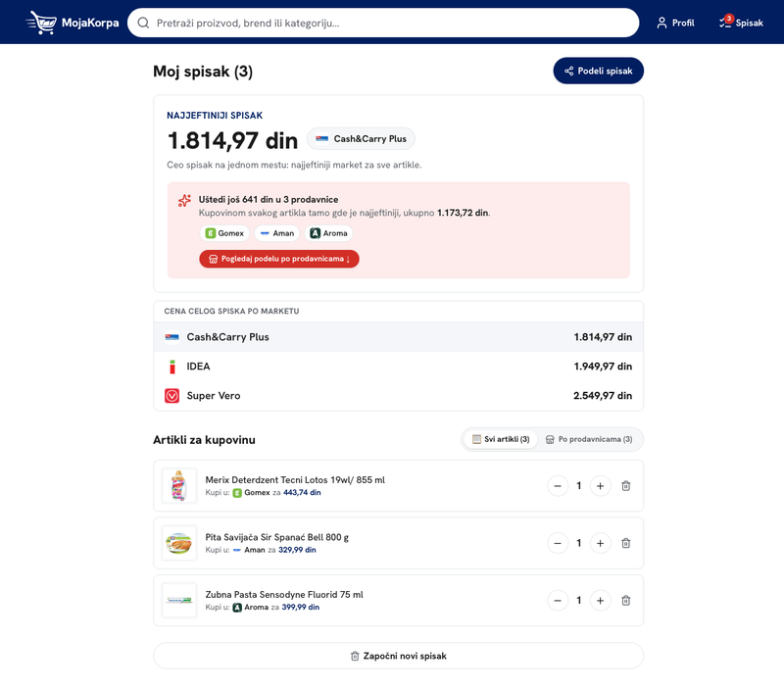This screenshot has height=689, width=784.
Task: Open Zubna Pasta Sensodyne Fluorid title
Action: pyautogui.click(x=284, y=595)
